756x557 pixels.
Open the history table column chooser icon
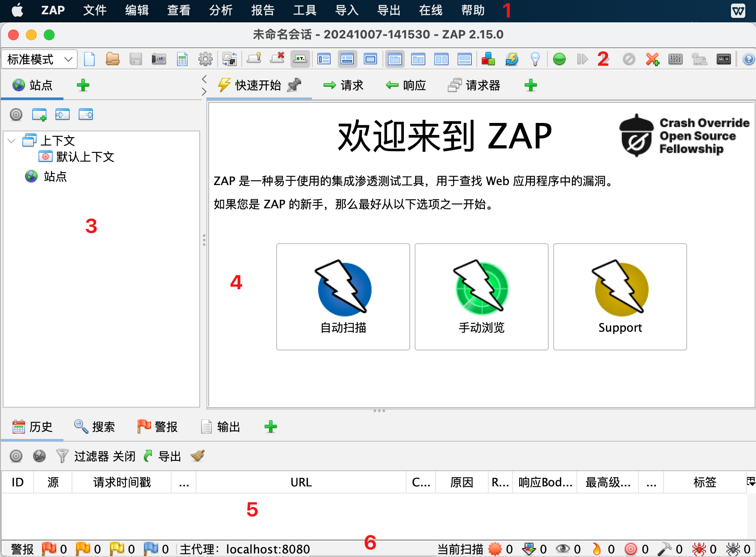tap(751, 481)
